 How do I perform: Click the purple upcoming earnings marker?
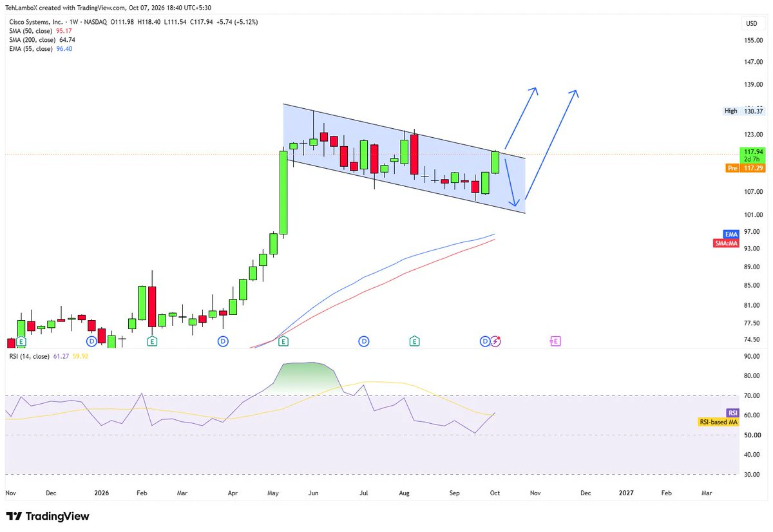pyautogui.click(x=555, y=341)
